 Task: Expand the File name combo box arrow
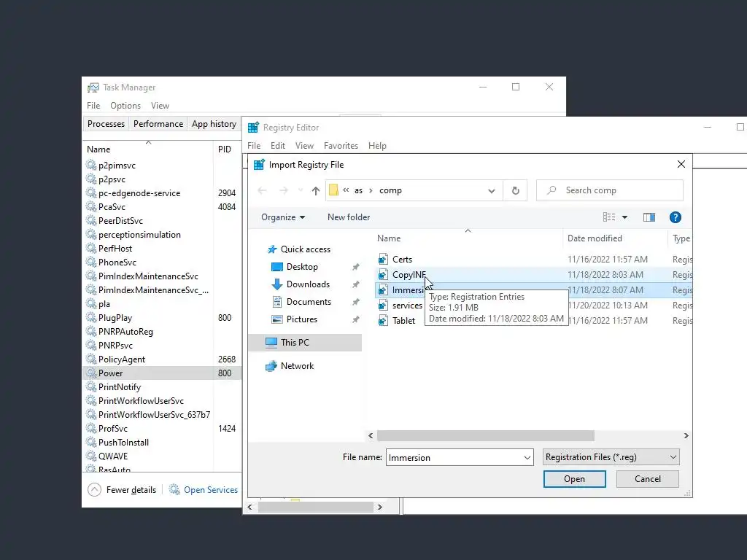527,458
